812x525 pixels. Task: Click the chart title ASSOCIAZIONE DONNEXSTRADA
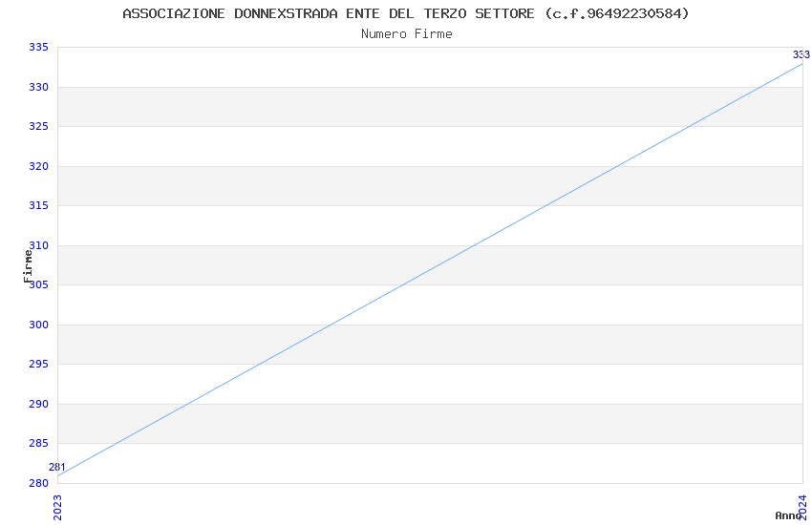406,13
